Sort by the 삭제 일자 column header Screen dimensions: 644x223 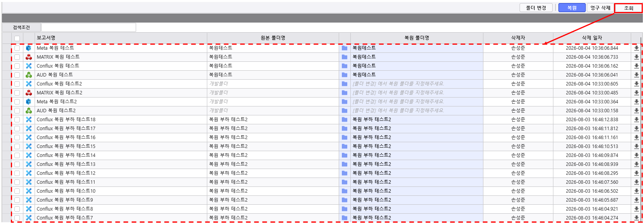[x=592, y=38]
